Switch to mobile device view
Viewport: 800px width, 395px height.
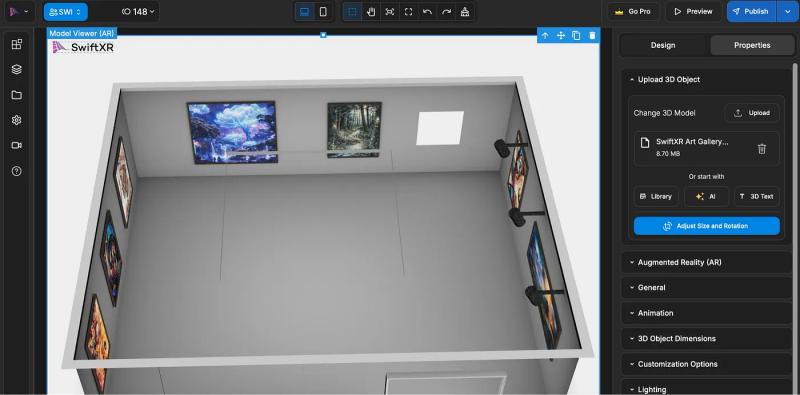[x=323, y=12]
